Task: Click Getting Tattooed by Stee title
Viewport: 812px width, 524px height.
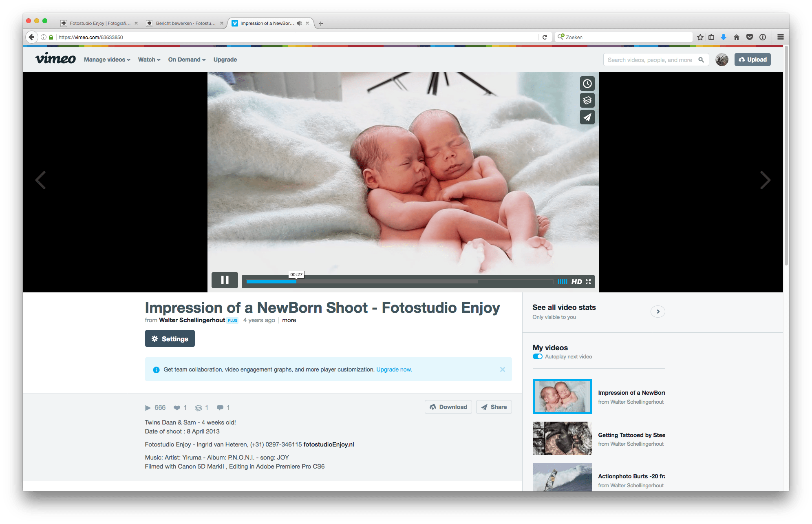Action: point(631,435)
